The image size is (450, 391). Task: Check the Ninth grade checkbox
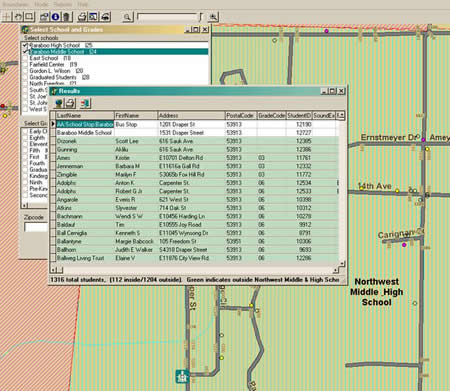tap(25, 182)
